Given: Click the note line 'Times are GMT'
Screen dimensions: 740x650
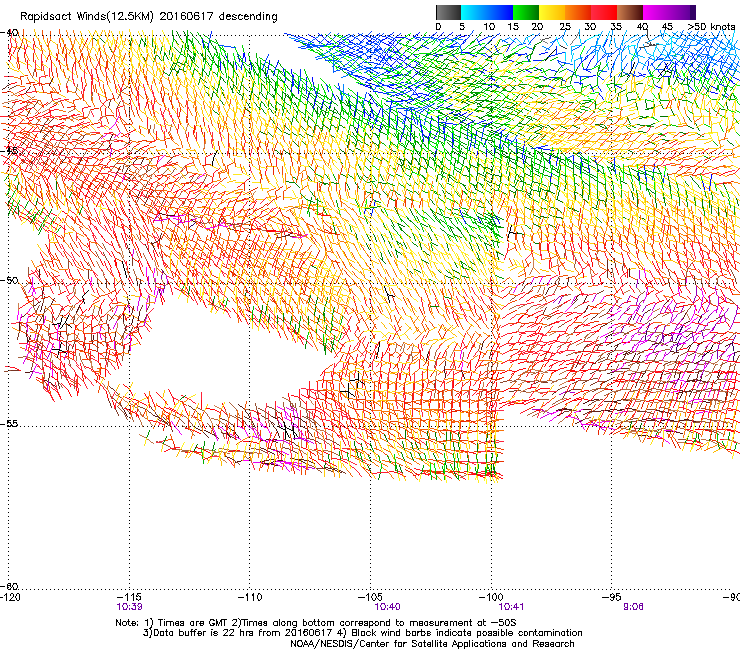Looking at the screenshot, I should point(191,623).
